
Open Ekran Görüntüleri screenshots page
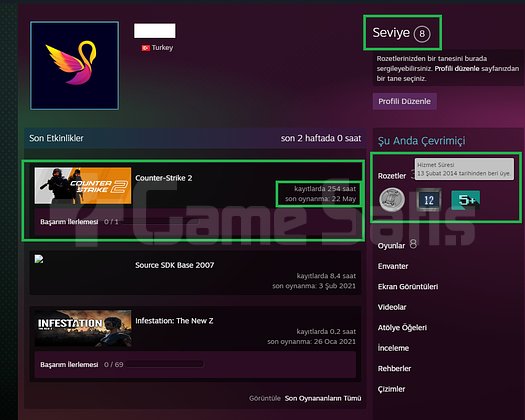pyautogui.click(x=408, y=287)
